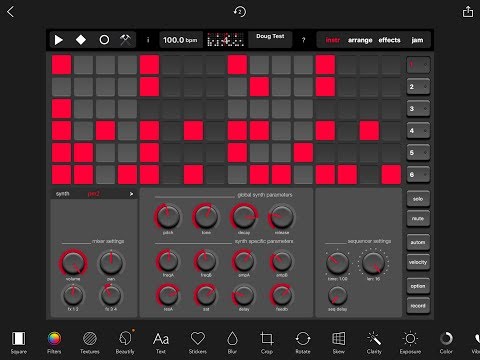Image resolution: width=480 pixels, height=360 pixels.
Task: Click the circle record icon in transport
Action: click(x=104, y=40)
